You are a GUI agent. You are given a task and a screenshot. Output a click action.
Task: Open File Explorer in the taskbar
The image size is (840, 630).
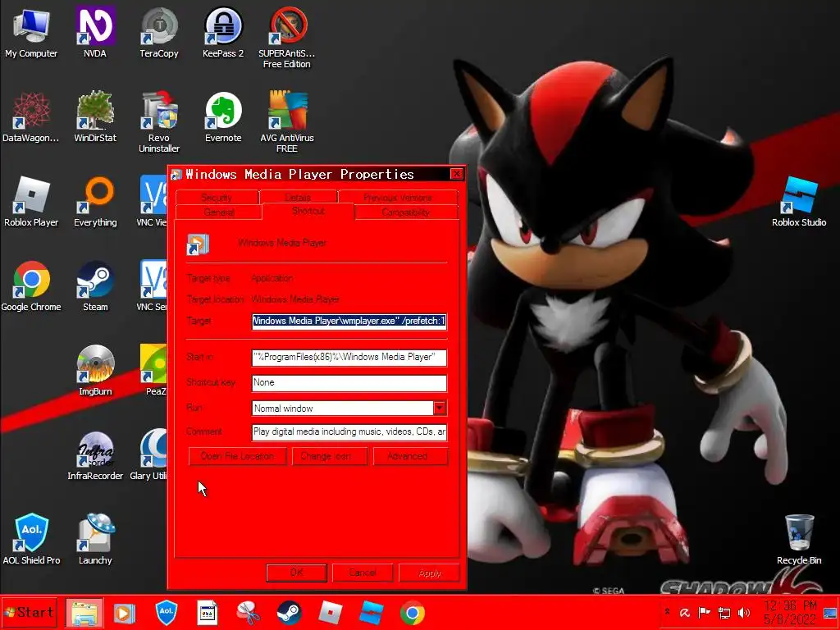pyautogui.click(x=84, y=613)
